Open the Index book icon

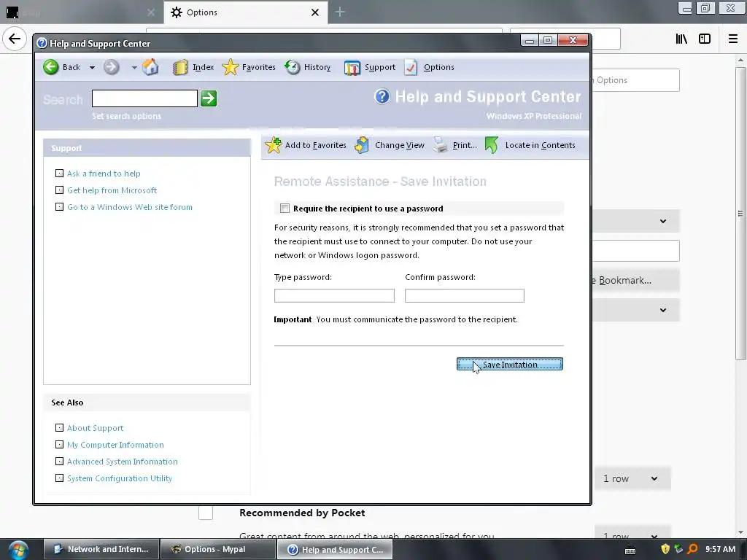coord(180,68)
